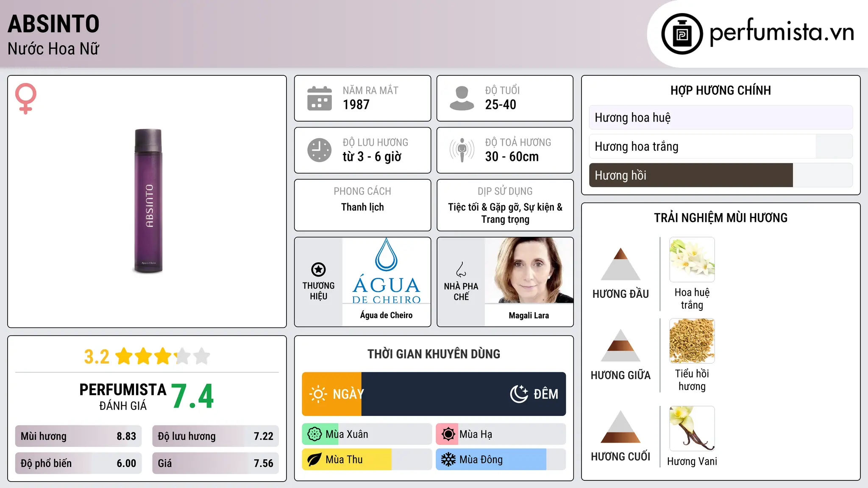The image size is (868, 488).
Task: Click the spring flower icon for Mùa Xuân
Action: [314, 434]
